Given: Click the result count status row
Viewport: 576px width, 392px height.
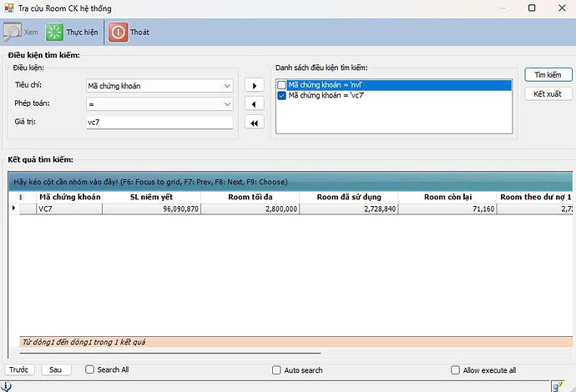Looking at the screenshot, I should coord(296,342).
